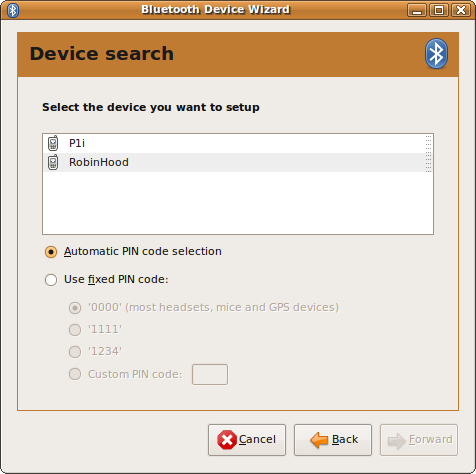Select the Custom PIN code radio button

(75, 374)
